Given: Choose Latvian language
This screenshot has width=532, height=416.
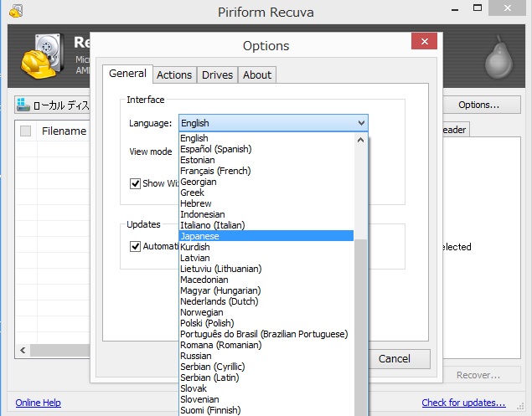Looking at the screenshot, I should (266, 258).
